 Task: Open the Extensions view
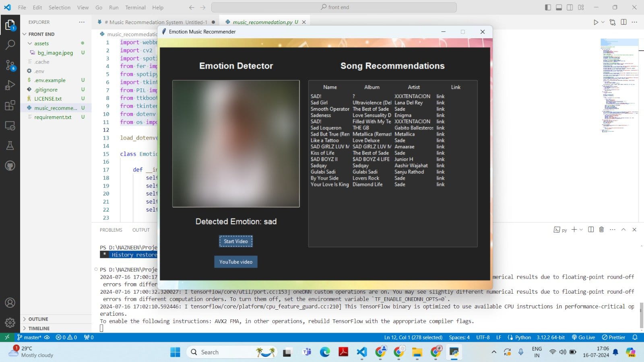point(10,105)
